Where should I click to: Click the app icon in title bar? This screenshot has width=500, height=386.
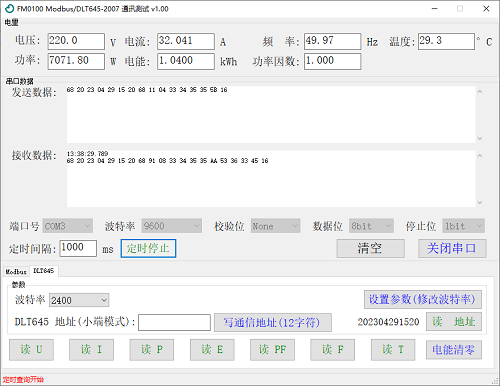tap(9, 9)
